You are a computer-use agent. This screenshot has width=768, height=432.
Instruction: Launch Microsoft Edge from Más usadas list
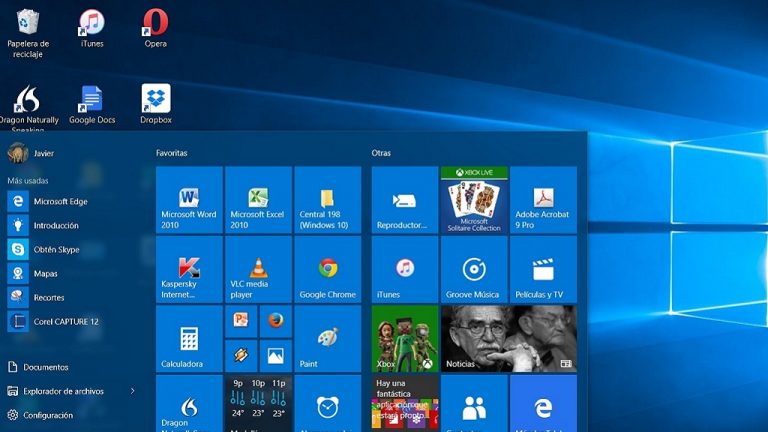[x=73, y=201]
